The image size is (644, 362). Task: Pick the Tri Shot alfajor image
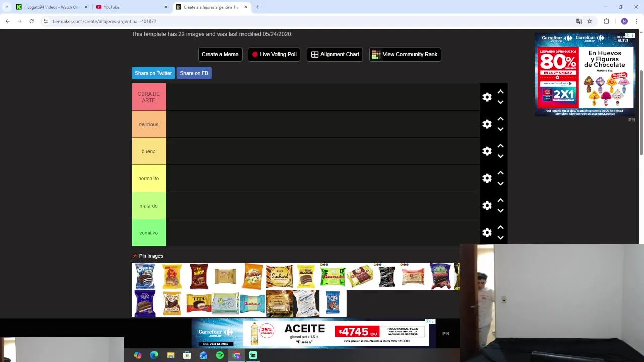[x=199, y=276]
